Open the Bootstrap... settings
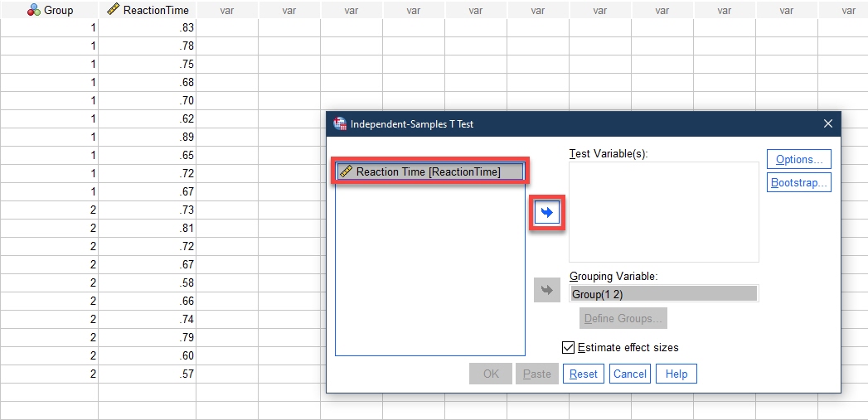This screenshot has width=868, height=420. coord(799,182)
